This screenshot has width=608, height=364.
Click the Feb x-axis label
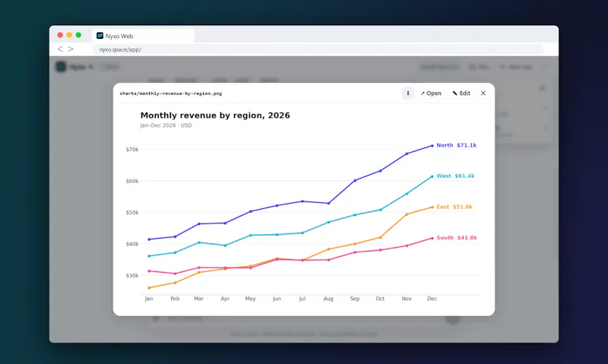click(x=175, y=299)
